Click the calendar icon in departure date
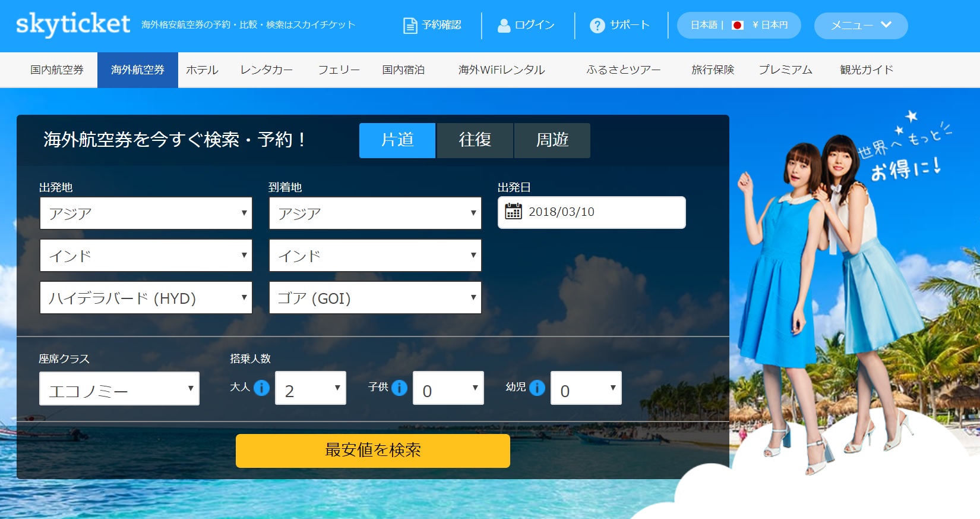Viewport: 980px width, 519px height. [513, 211]
